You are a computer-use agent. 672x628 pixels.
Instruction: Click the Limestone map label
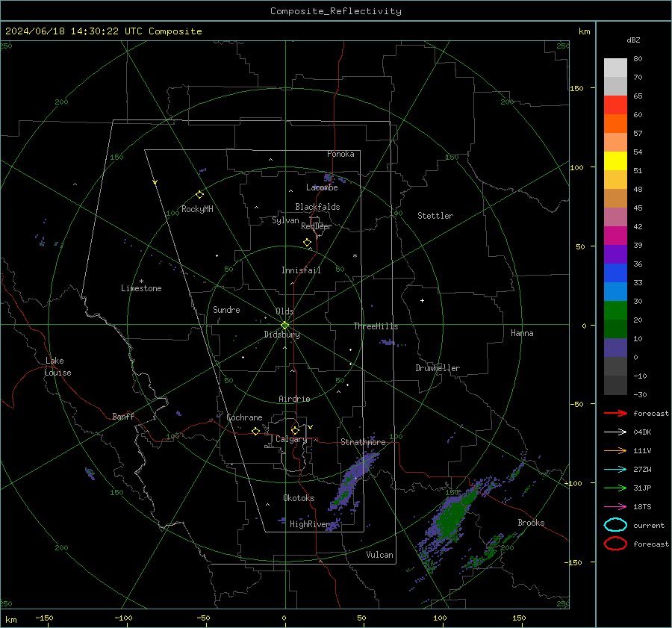tap(141, 288)
